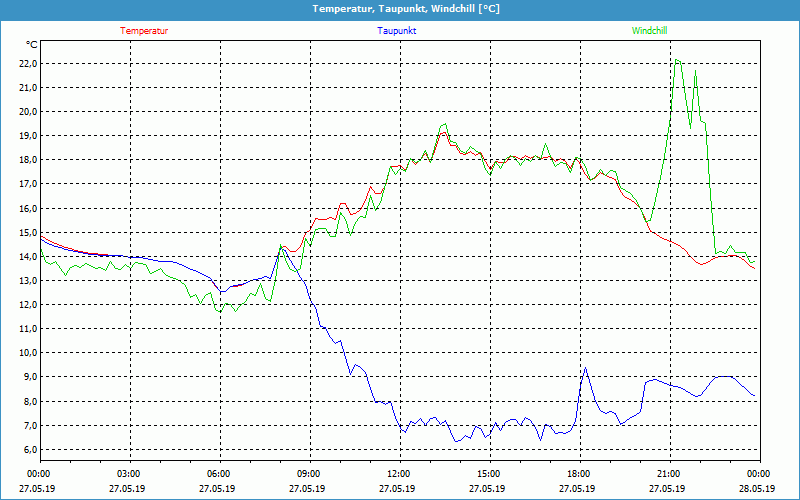Select the blue "Taupunkt" legend label
The image size is (800, 500).
pos(397,31)
